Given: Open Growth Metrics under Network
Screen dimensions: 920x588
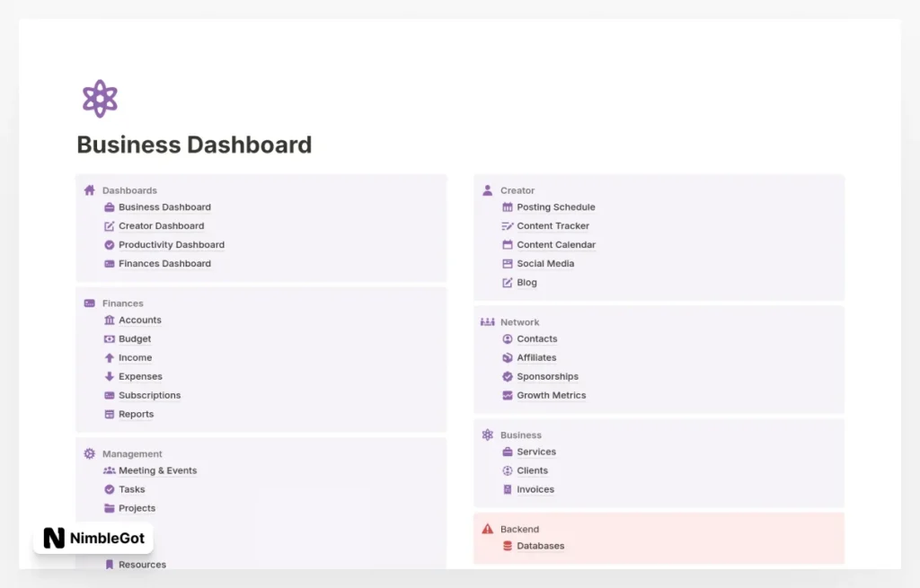Looking at the screenshot, I should click(x=551, y=395).
